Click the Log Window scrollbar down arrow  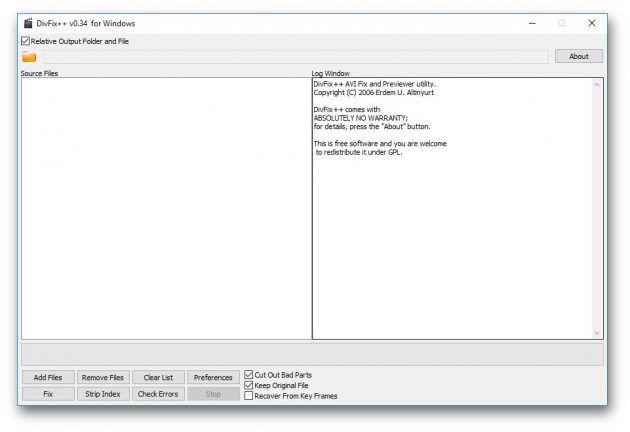(x=597, y=333)
